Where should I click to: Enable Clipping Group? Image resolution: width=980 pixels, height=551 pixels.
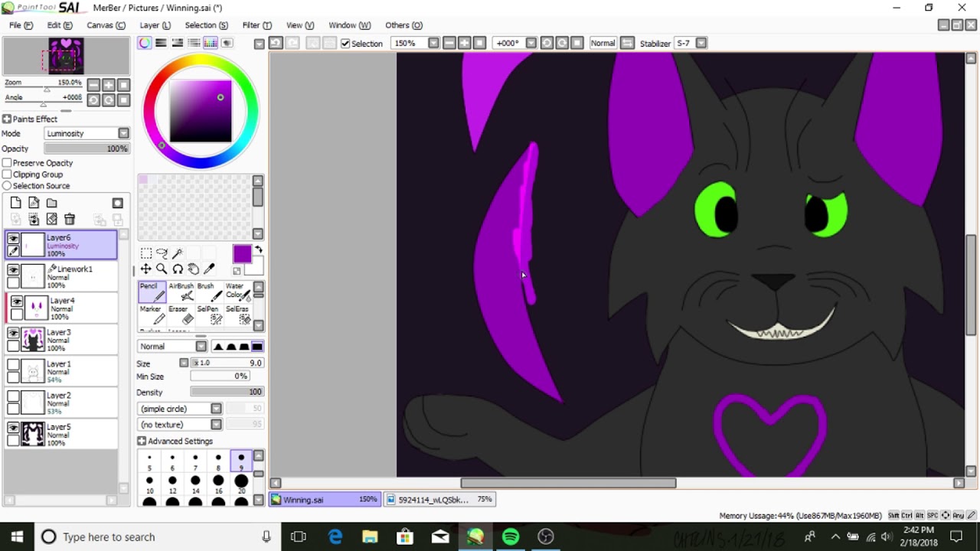(7, 174)
